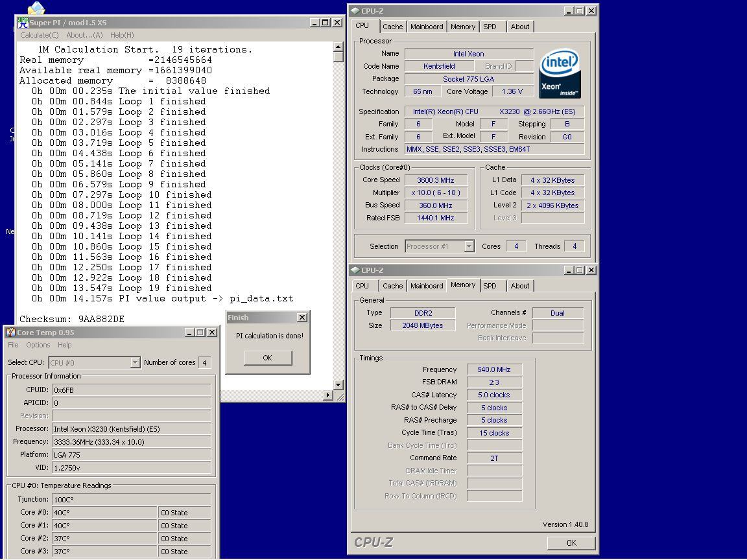Screen dimensions: 747x560
Task: Switch to Mainboard tab in lower CPU-Z
Action: pos(427,286)
